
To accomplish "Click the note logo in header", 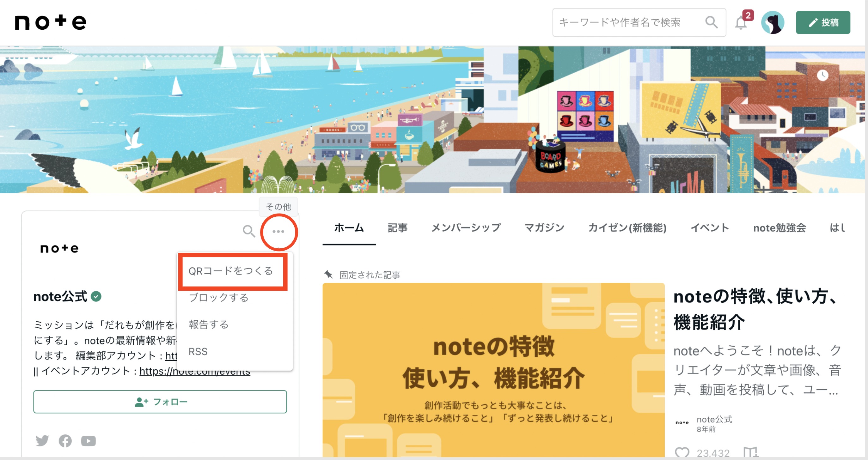I will [x=51, y=22].
